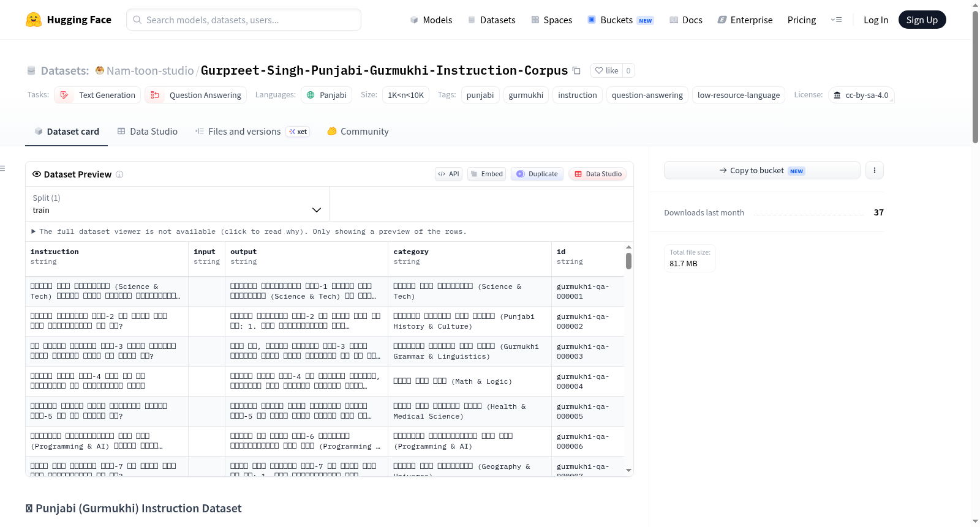
Task: Expand the viewer not available notice
Action: tap(249, 231)
